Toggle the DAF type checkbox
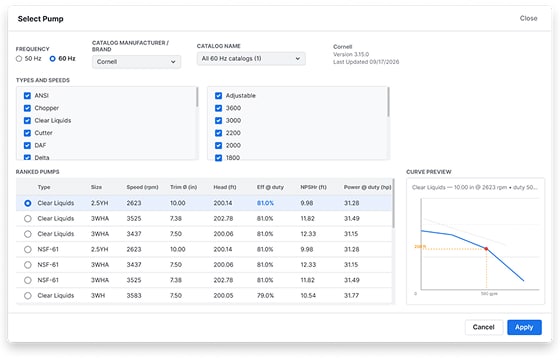Image resolution: width=560 pixels, height=360 pixels. click(27, 145)
